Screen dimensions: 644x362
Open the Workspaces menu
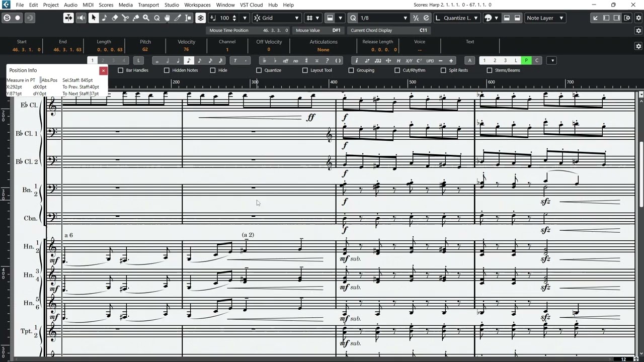pyautogui.click(x=197, y=5)
